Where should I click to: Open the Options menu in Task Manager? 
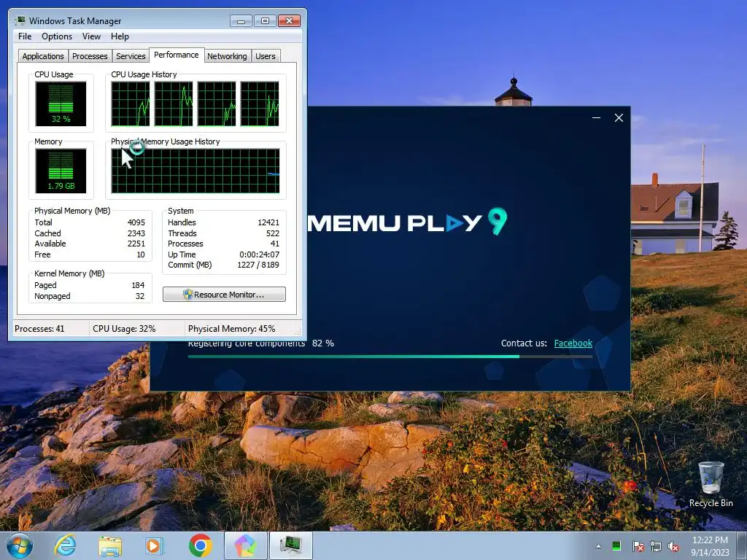coord(57,36)
